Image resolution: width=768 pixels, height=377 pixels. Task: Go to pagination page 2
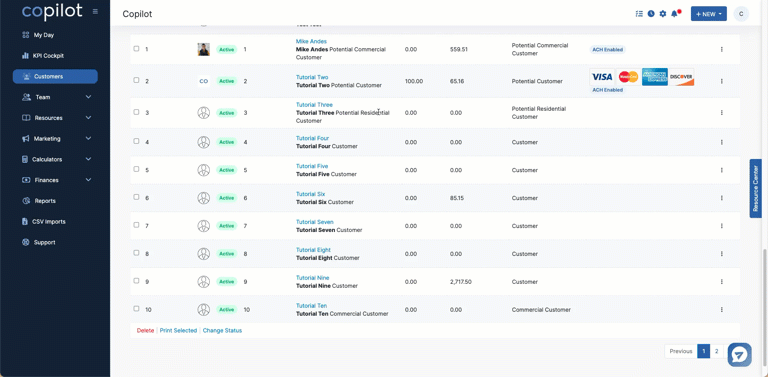(x=717, y=351)
